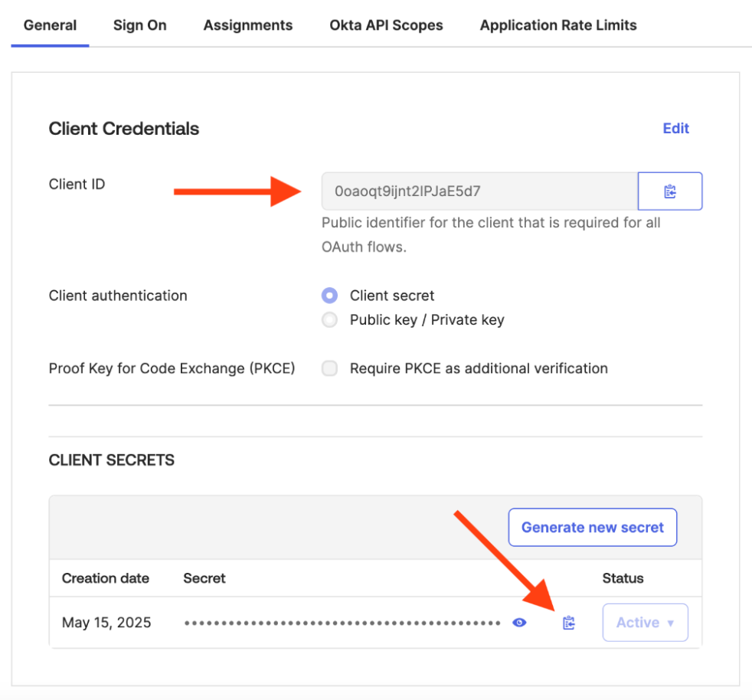
Task: Copy the client secret to clipboard
Action: [x=568, y=623]
